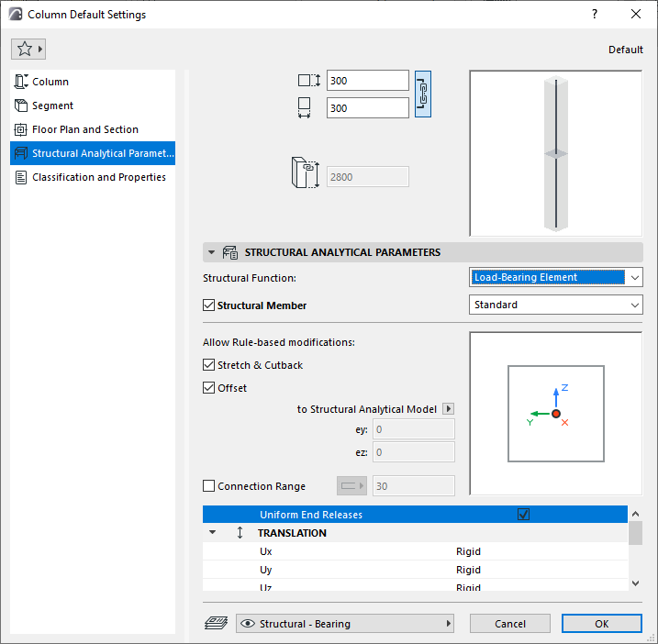Image resolution: width=658 pixels, height=644 pixels.
Task: Select Structural Analytical Parameters page
Action: tap(93, 153)
